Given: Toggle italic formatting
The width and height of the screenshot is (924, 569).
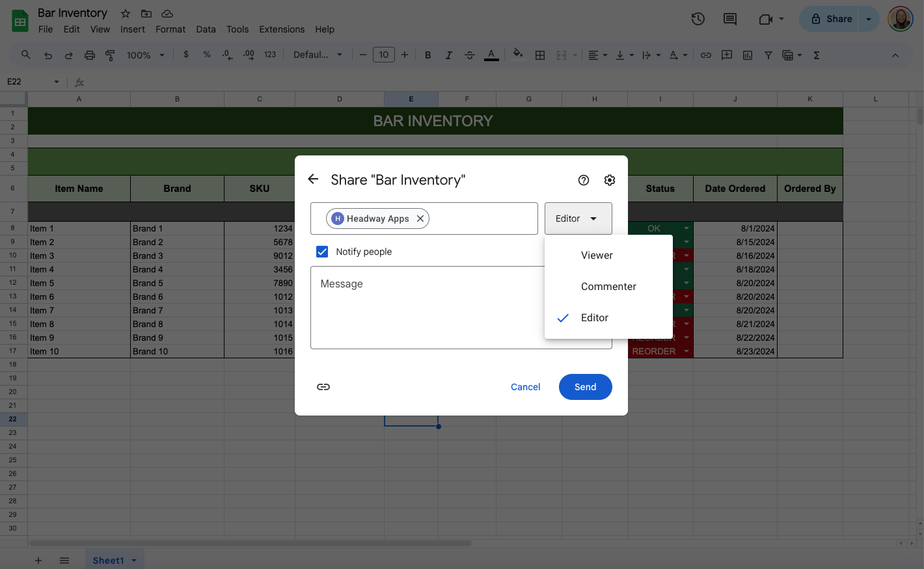Looking at the screenshot, I should pos(448,55).
